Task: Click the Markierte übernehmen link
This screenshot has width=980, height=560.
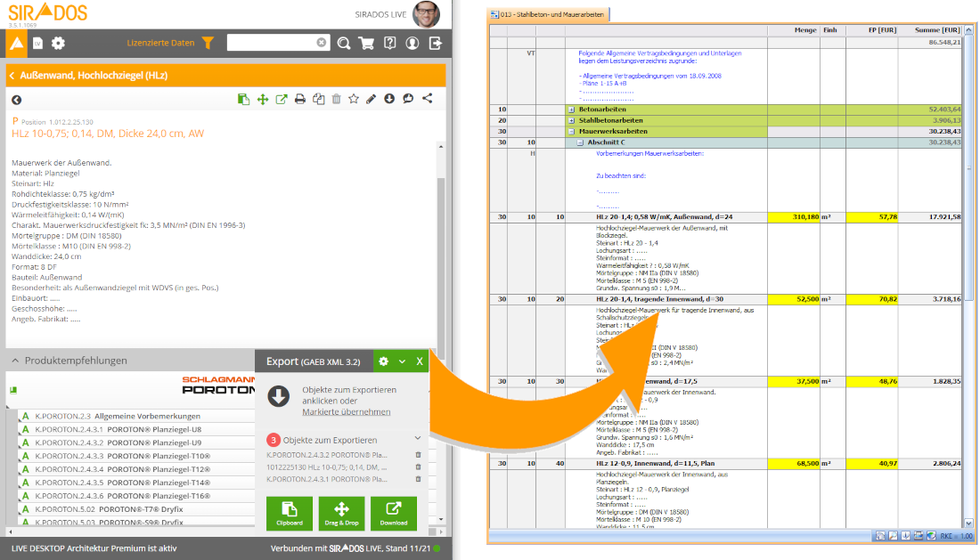Action: 346,412
